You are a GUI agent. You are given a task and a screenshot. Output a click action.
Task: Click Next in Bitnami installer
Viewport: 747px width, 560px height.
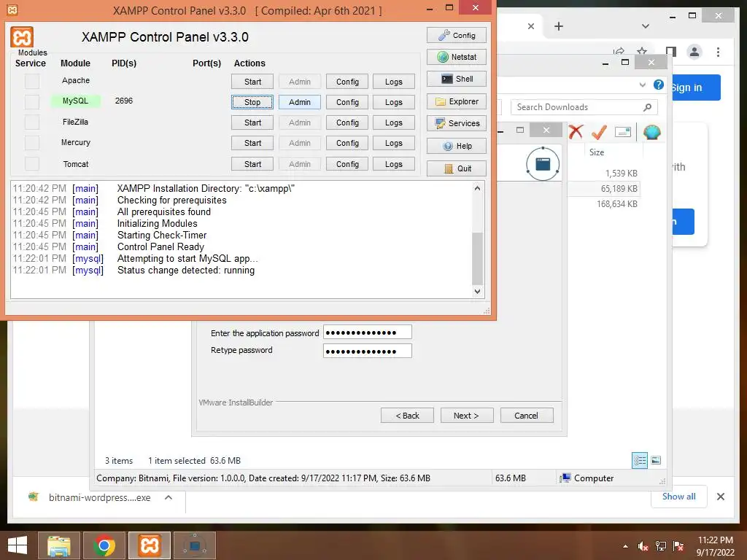pyautogui.click(x=467, y=416)
